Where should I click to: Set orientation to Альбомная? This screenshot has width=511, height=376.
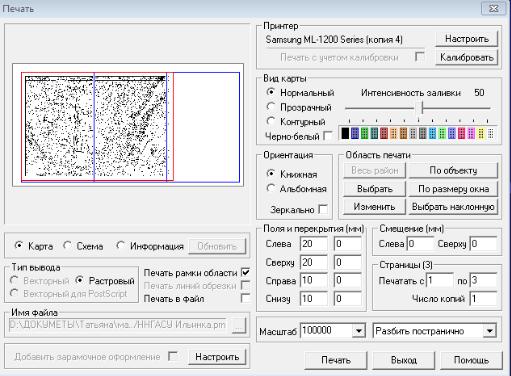[x=271, y=188]
